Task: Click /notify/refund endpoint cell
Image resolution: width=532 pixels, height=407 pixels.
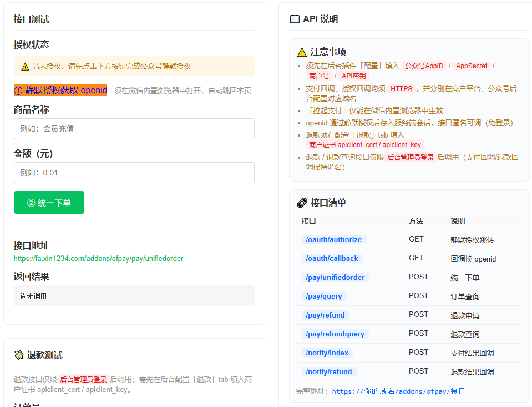Action: (329, 371)
